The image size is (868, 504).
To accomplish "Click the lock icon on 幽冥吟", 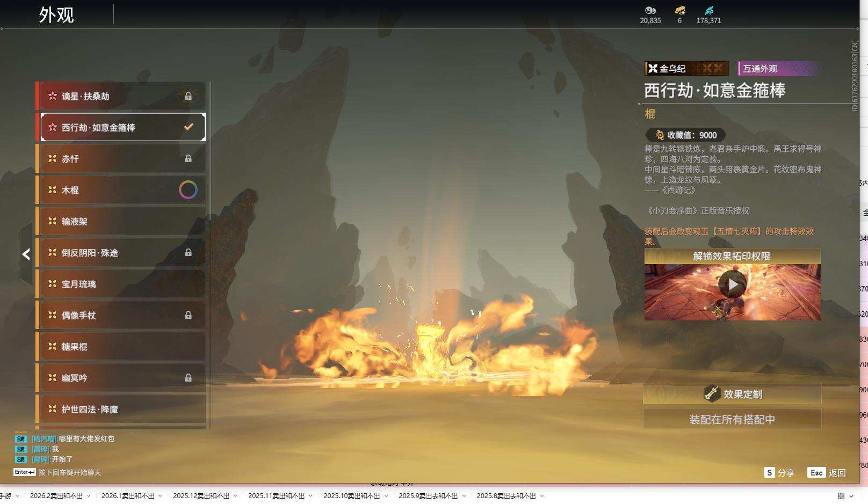I will tap(188, 378).
